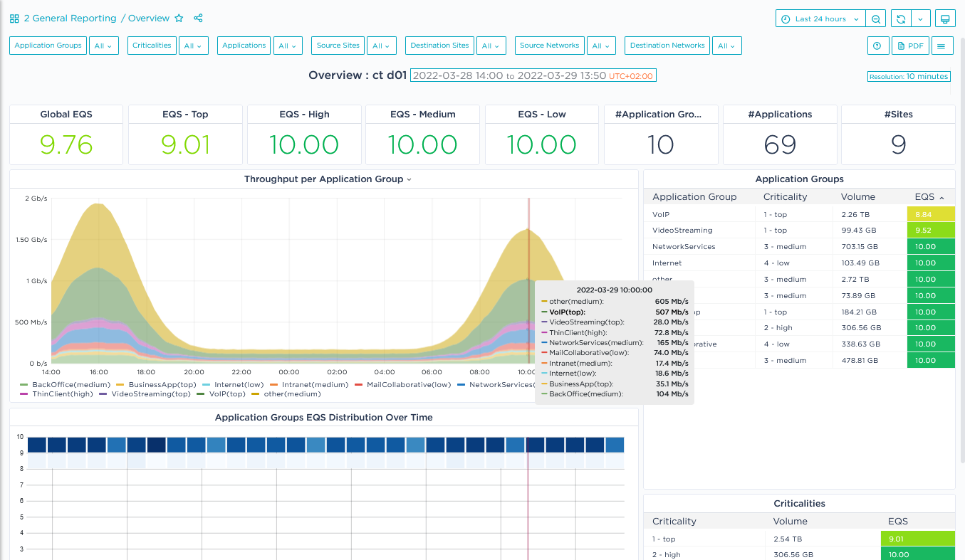Export the dashboard as PDF

point(910,46)
